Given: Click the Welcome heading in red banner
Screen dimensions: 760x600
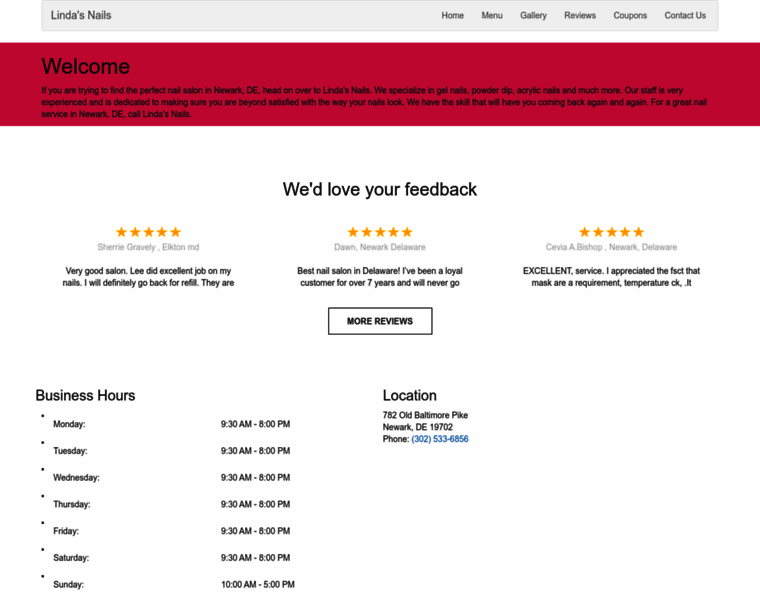Looking at the screenshot, I should (x=86, y=67).
